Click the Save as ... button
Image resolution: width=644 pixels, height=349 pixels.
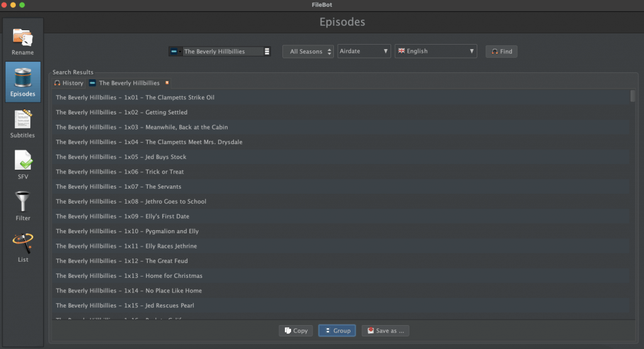[386, 331]
